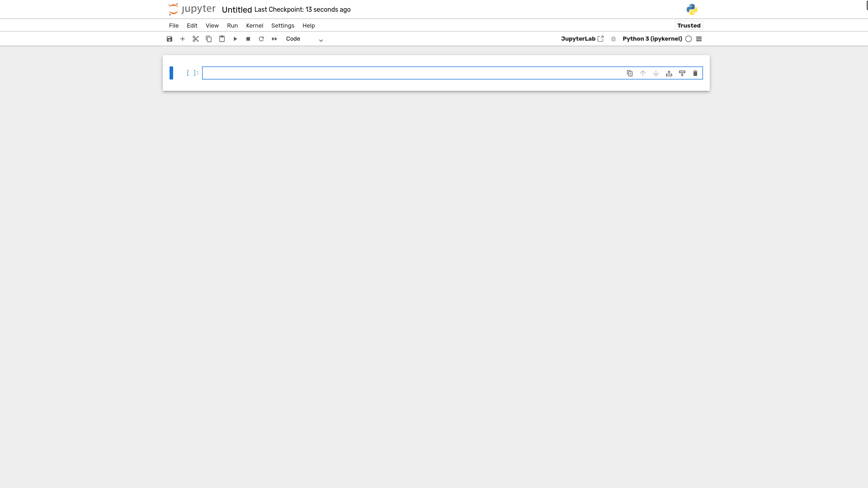This screenshot has width=868, height=488.
Task: Open the Edit menu
Action: pos(192,26)
